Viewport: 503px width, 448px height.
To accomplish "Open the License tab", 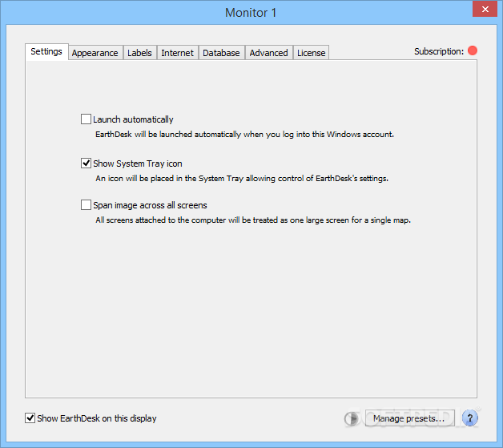I will pyautogui.click(x=311, y=53).
